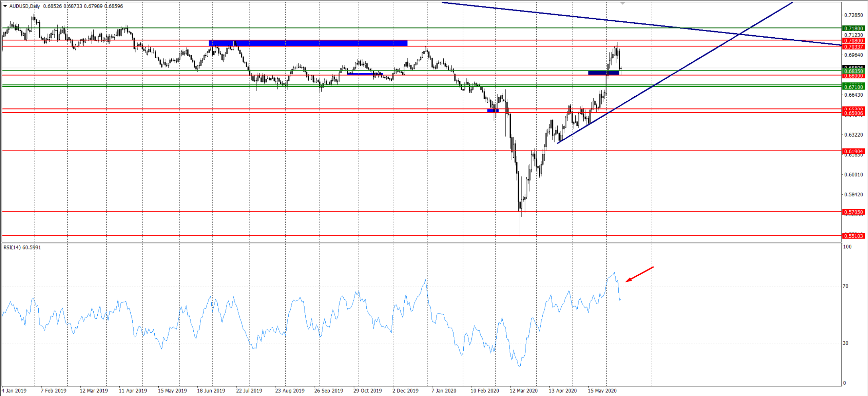Click the 4 Jan 2019 date label
The width and height of the screenshot is (868, 396).
coord(14,391)
